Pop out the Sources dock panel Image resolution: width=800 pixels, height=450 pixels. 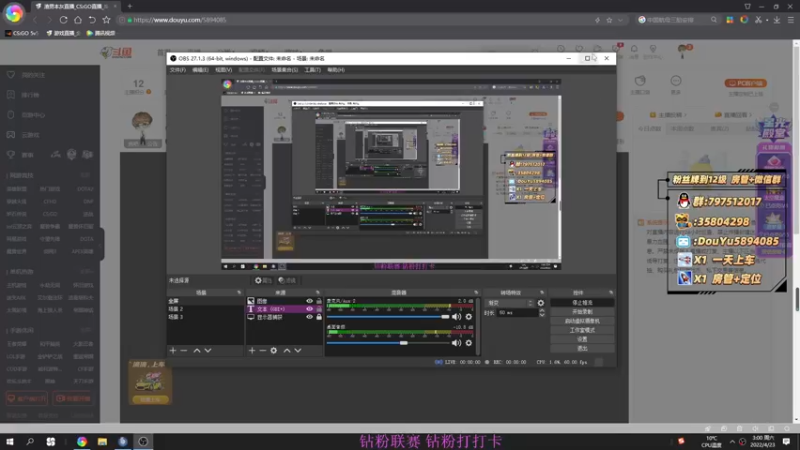click(317, 293)
